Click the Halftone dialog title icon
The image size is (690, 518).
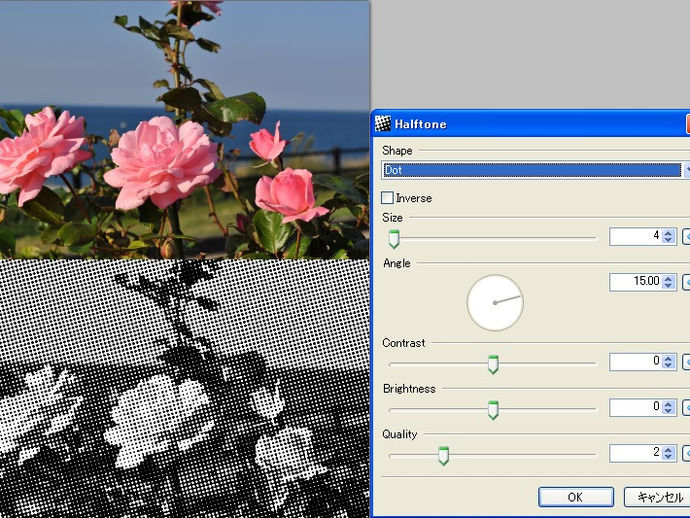382,124
